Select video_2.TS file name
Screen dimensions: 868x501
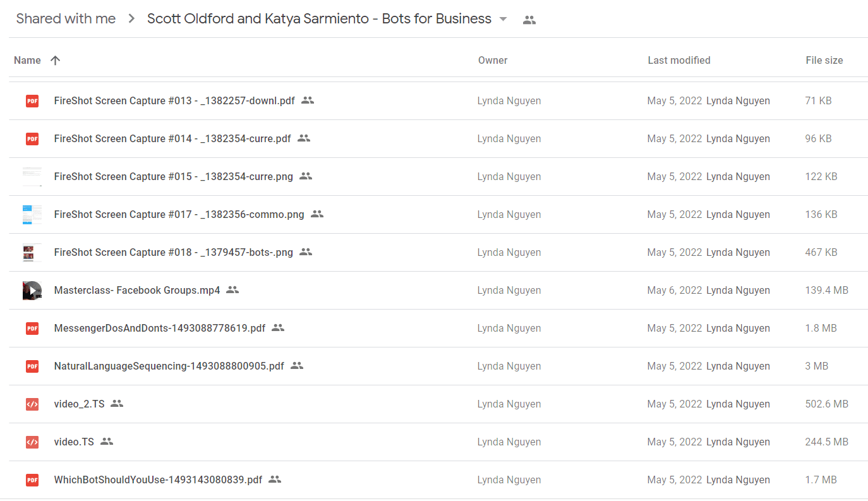[80, 404]
